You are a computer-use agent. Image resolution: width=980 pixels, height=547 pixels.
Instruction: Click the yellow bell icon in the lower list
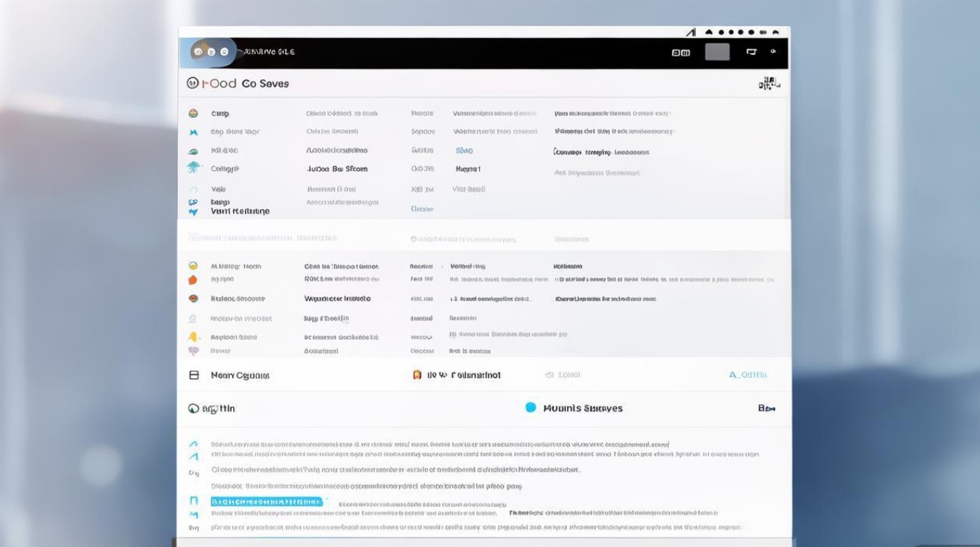(x=192, y=337)
